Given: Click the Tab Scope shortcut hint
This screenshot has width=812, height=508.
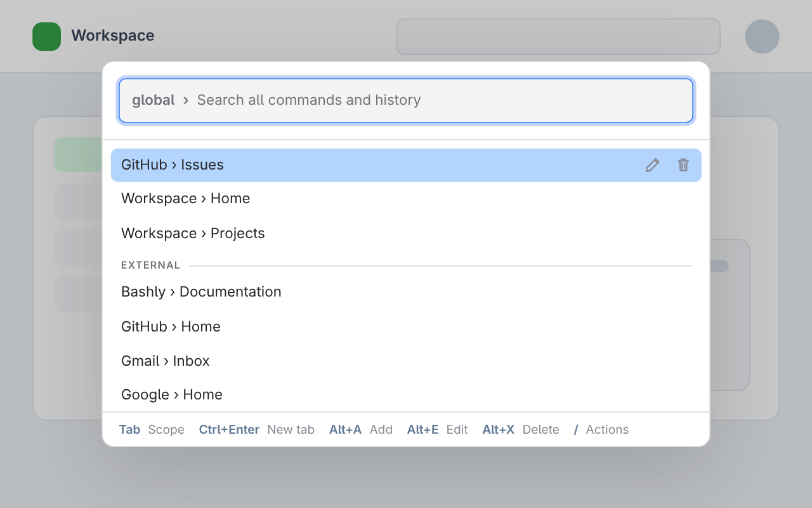Looking at the screenshot, I should point(152,430).
